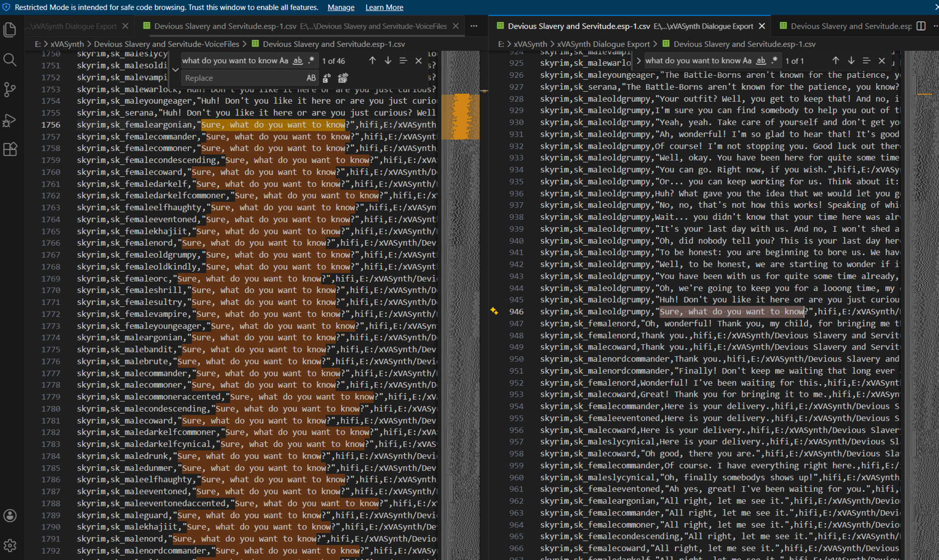
Task: Click xVASynth Dialogue Export in right breadcrumb
Action: point(604,44)
